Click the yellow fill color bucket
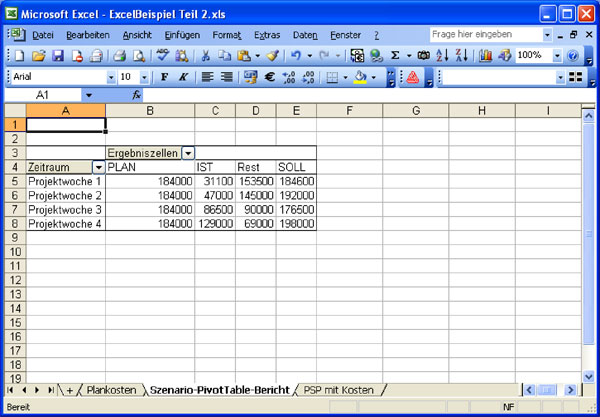The image size is (600, 417). (359, 77)
